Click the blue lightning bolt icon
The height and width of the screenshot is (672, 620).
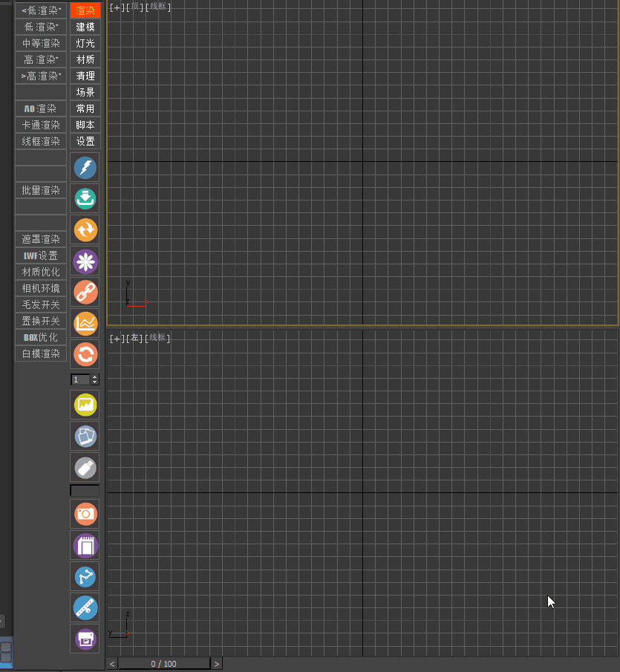(85, 168)
